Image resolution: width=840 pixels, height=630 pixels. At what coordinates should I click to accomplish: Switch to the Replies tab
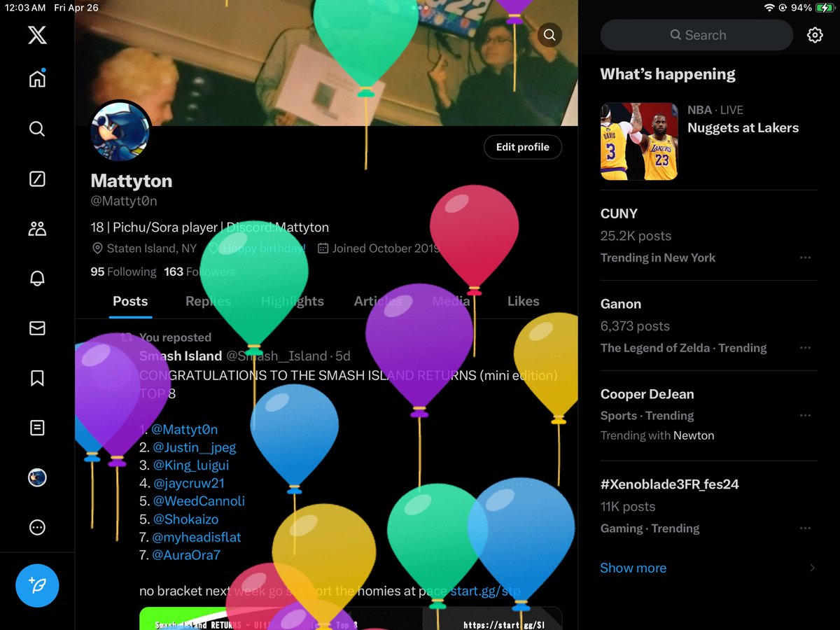(208, 301)
